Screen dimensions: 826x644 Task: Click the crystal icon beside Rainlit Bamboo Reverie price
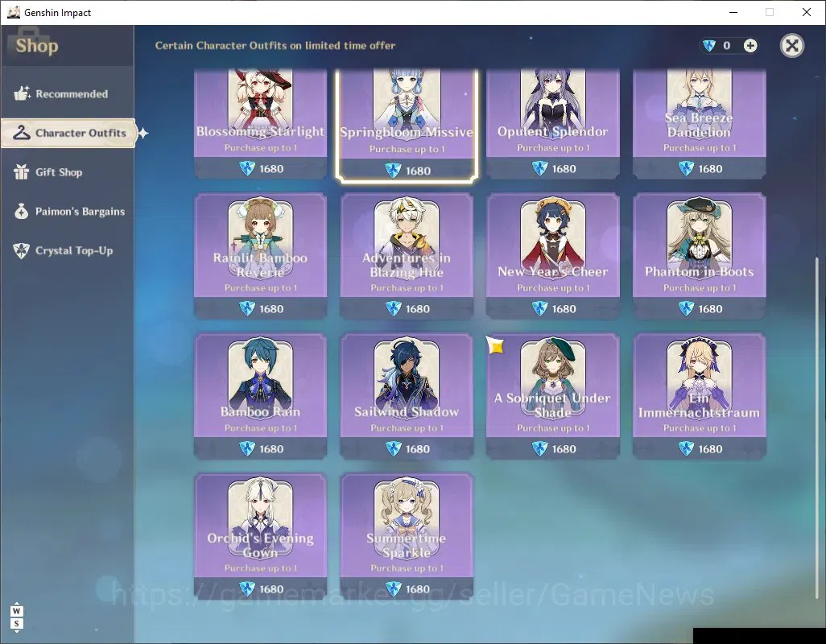pos(247,309)
